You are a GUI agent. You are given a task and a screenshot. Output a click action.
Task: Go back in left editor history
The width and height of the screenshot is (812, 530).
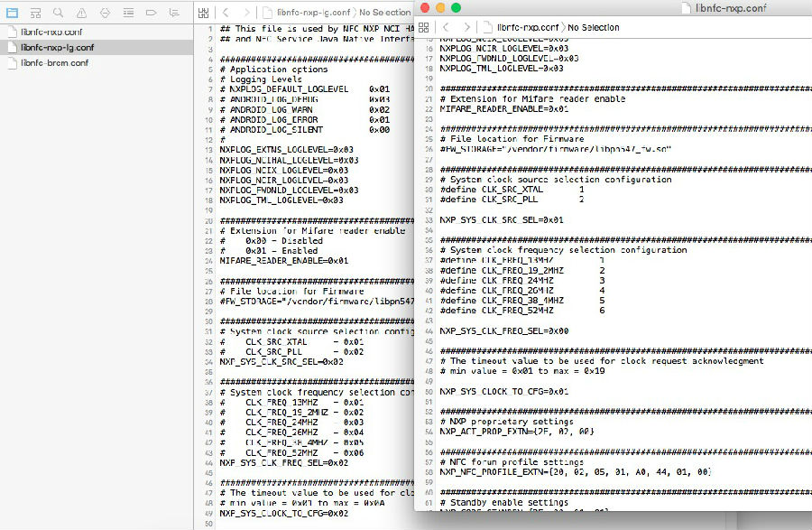click(226, 13)
